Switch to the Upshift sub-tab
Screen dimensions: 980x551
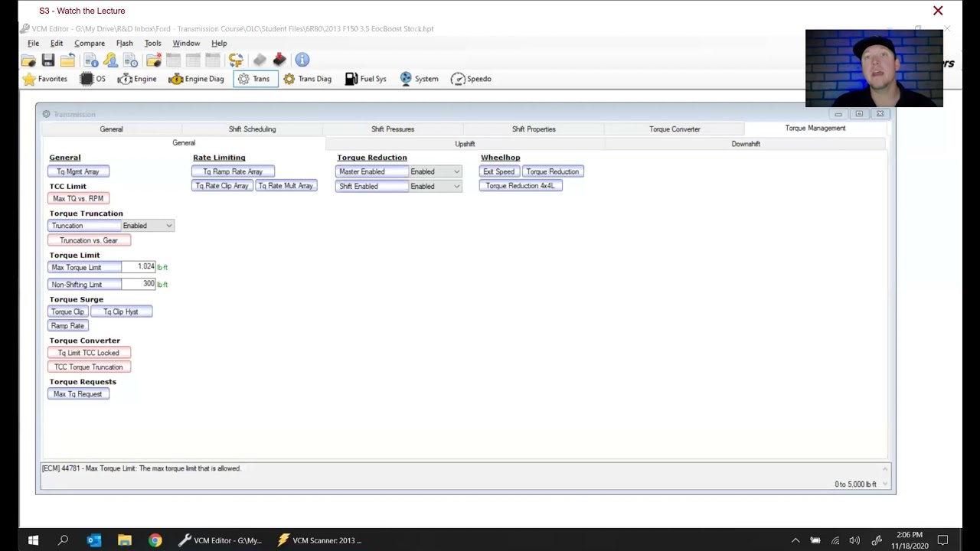pos(465,144)
